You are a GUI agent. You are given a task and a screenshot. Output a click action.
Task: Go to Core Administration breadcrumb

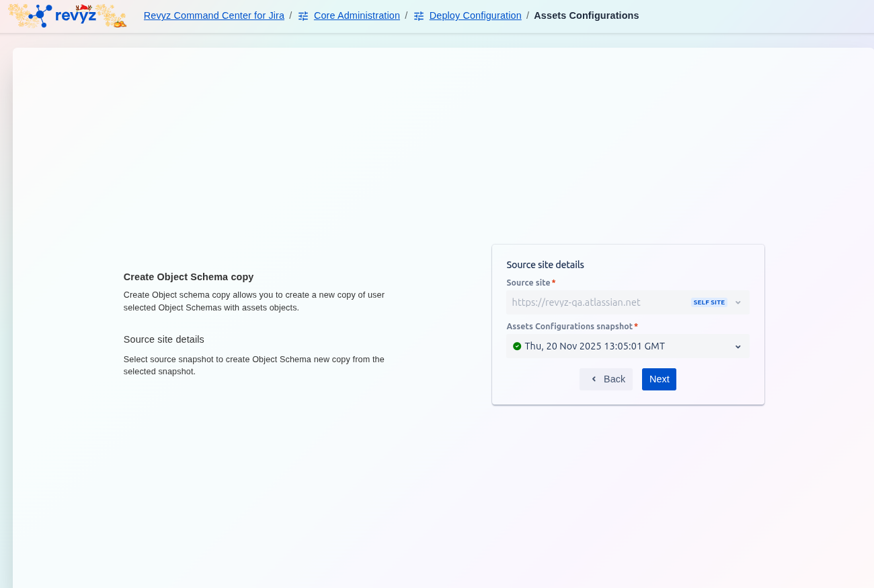(356, 15)
